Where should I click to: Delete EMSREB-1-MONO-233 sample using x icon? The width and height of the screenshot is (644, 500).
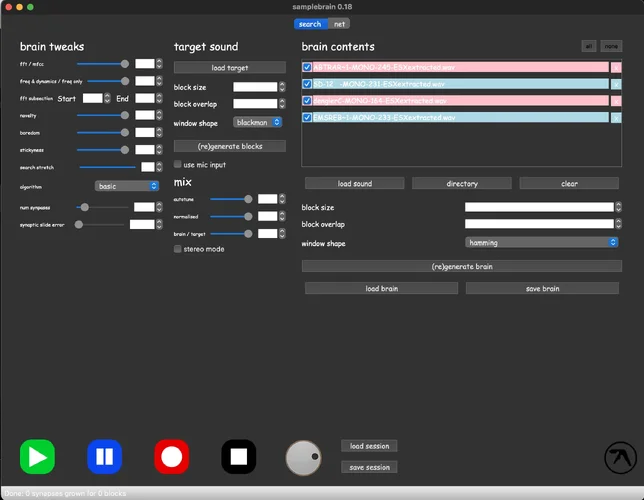click(x=616, y=118)
